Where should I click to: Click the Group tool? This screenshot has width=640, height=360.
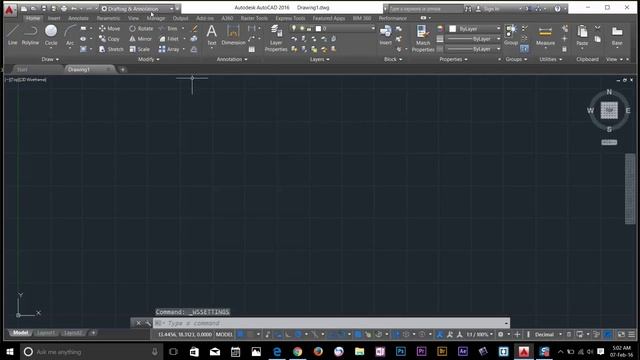[511, 35]
